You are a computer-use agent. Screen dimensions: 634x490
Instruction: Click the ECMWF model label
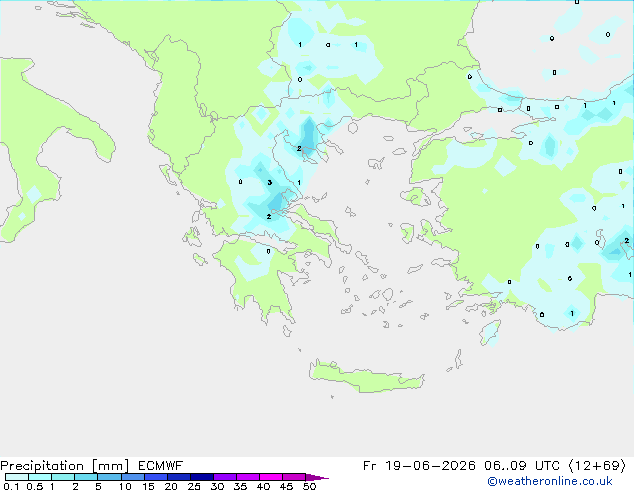pyautogui.click(x=161, y=466)
